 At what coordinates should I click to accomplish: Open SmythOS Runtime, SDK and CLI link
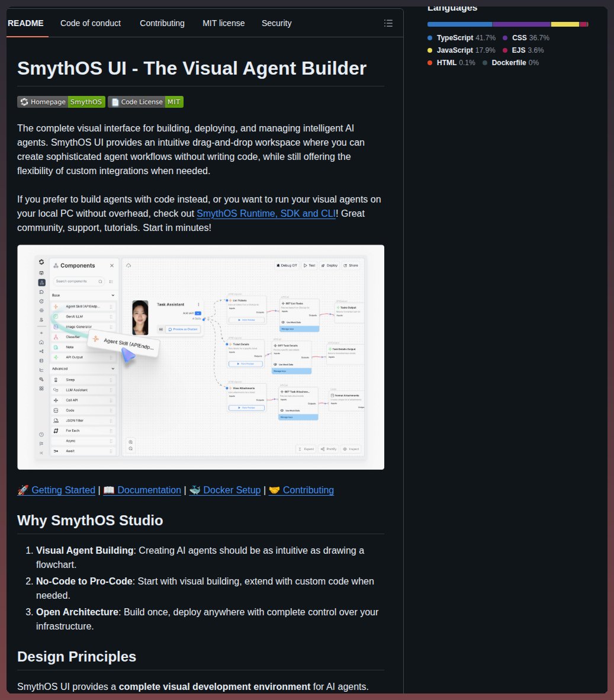click(266, 213)
